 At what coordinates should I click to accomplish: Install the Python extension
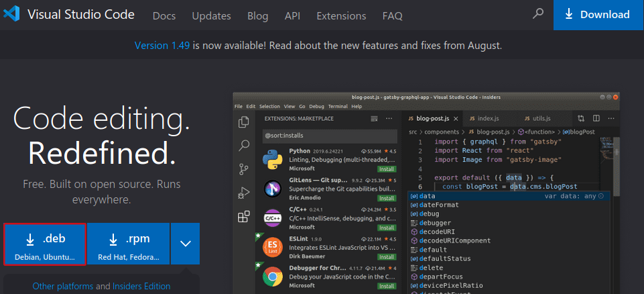pyautogui.click(x=387, y=169)
